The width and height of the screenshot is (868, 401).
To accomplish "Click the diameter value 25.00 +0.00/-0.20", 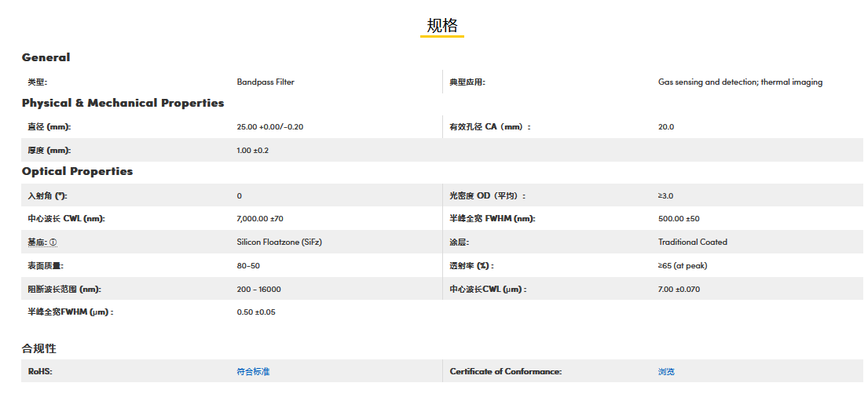I will (269, 126).
